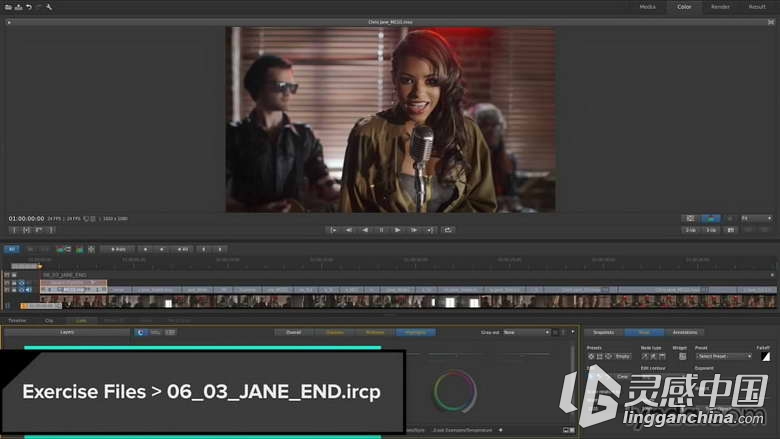Toggle fullscreen viewer icon at monitor's right edge
780x439 pixels.
(771, 22)
